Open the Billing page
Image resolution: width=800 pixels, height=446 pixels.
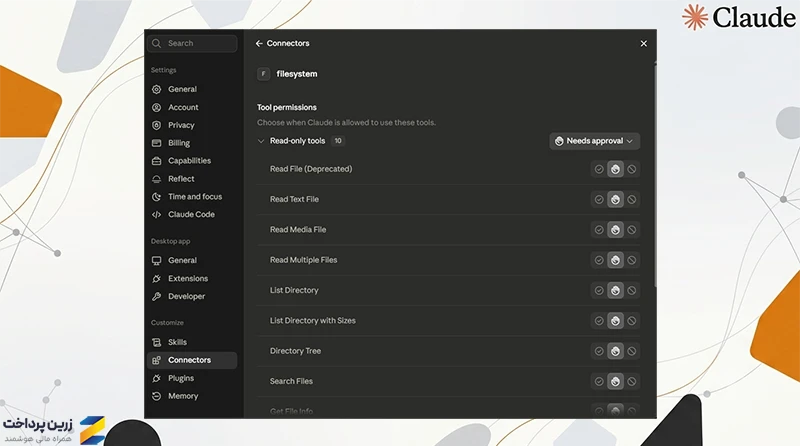coord(192,143)
